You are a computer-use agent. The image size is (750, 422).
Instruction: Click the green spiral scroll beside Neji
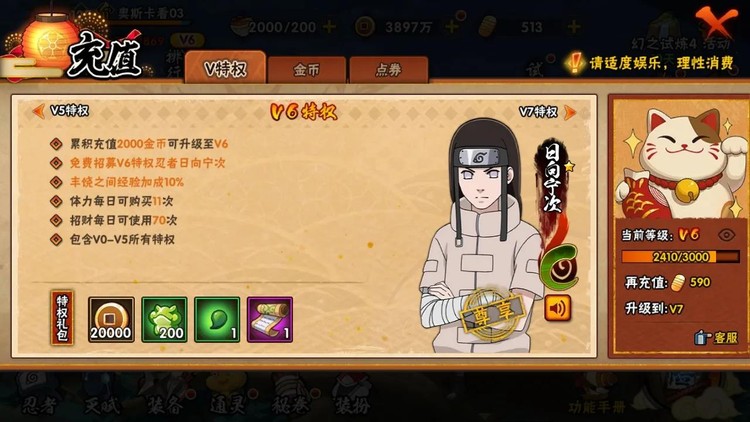tap(559, 266)
